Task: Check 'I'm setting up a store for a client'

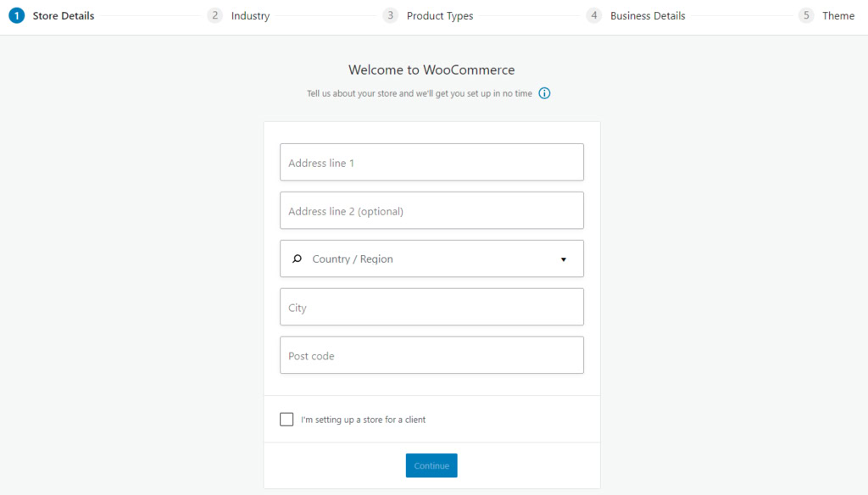Action: click(287, 419)
